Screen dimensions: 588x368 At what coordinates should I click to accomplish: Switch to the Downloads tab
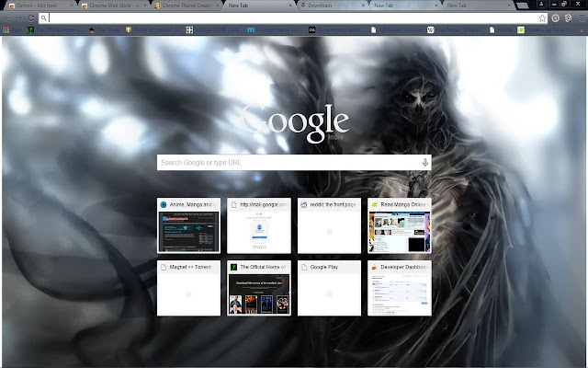pos(332,6)
